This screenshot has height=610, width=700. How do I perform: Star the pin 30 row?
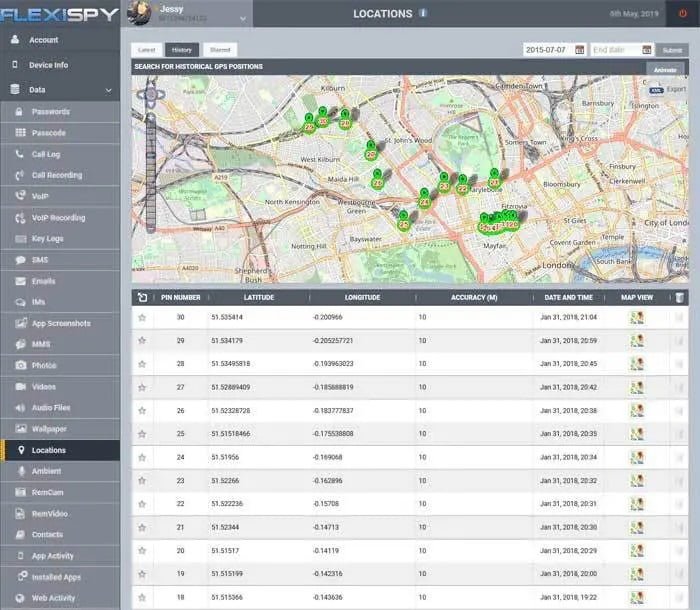pyautogui.click(x=142, y=318)
